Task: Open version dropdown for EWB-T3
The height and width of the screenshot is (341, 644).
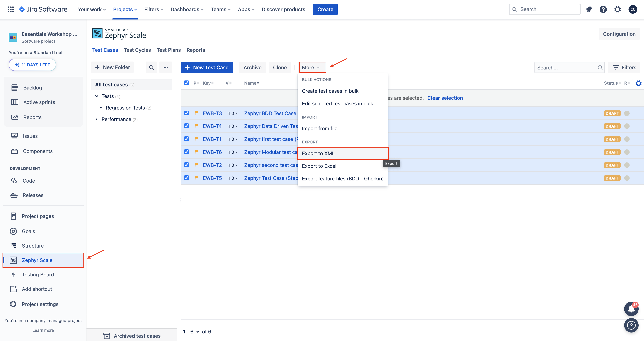Action: click(x=233, y=113)
